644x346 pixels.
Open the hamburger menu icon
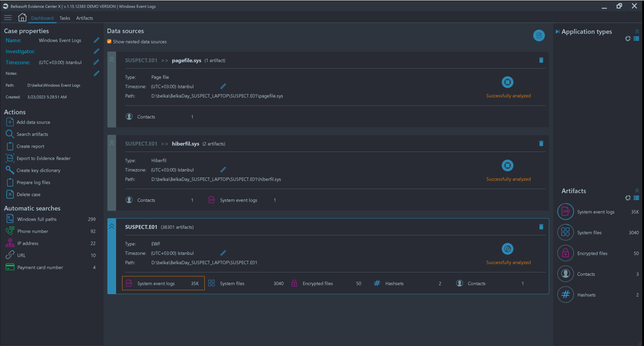click(8, 18)
